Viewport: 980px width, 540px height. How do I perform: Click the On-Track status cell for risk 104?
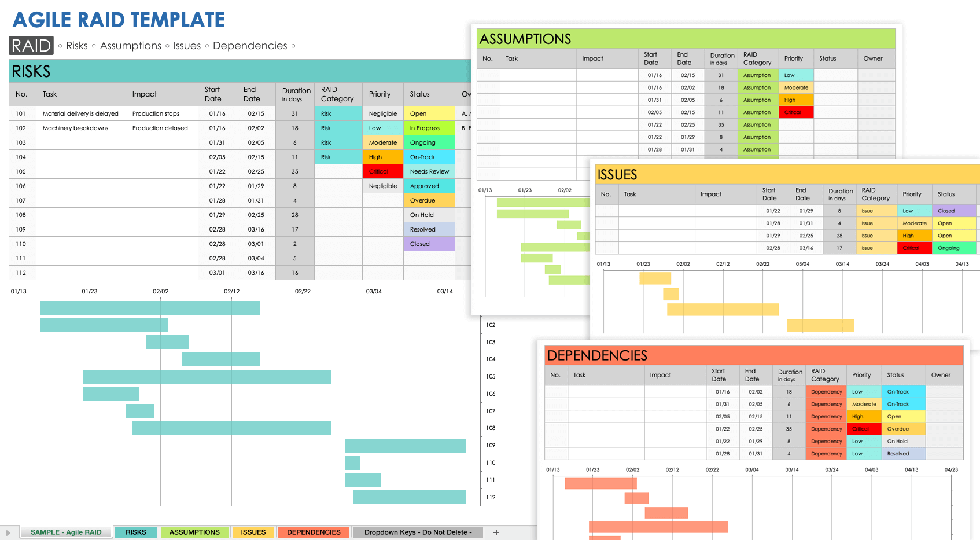pos(429,157)
